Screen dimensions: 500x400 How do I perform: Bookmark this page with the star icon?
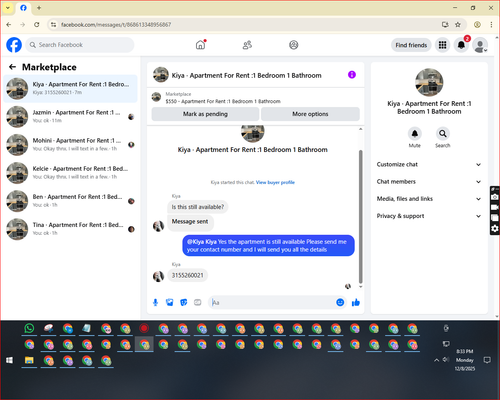(458, 24)
